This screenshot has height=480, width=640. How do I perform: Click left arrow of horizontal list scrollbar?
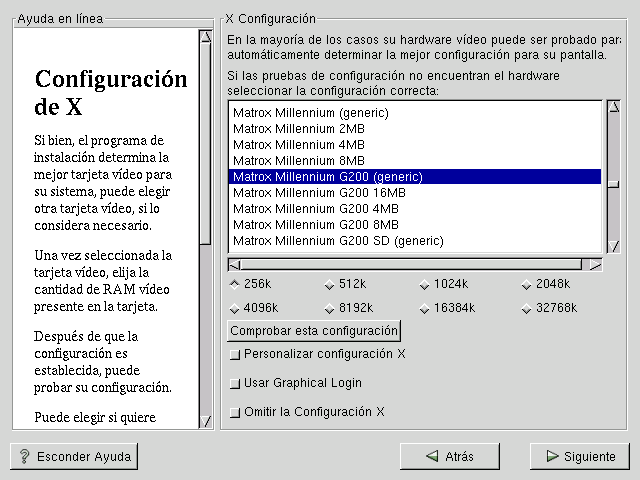(x=234, y=265)
